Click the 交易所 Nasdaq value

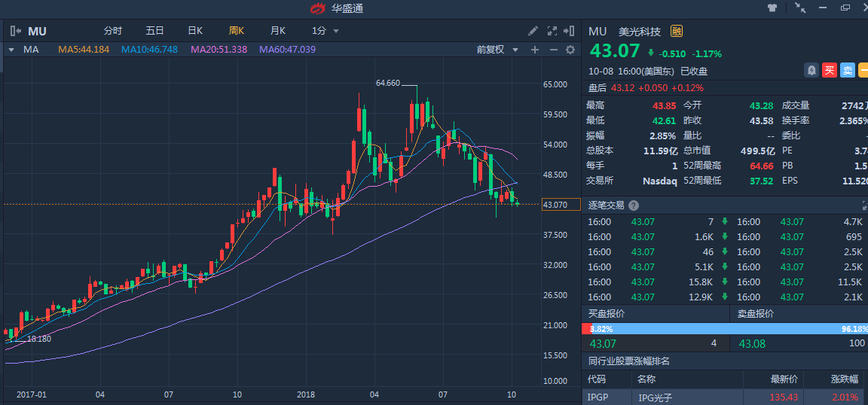pos(659,181)
